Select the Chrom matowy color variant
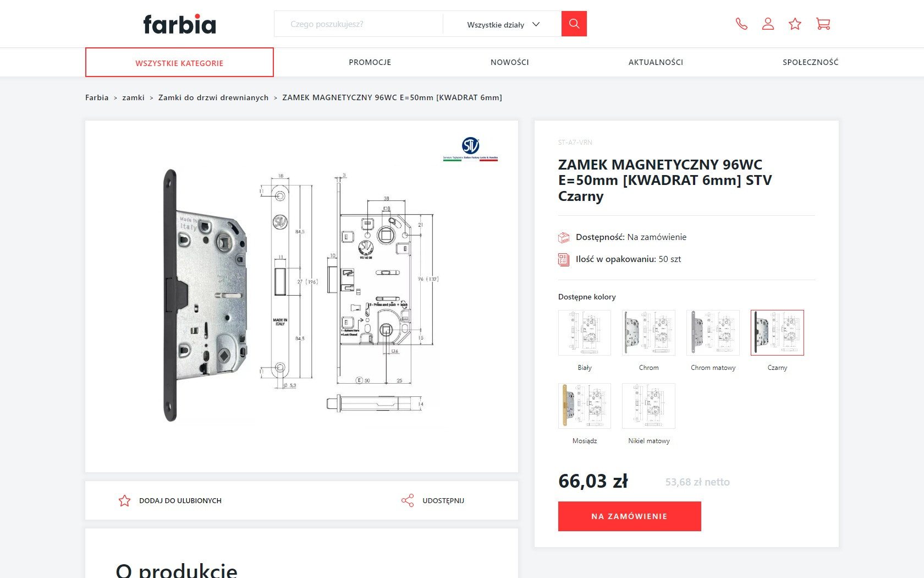The width and height of the screenshot is (924, 578). coord(713,333)
